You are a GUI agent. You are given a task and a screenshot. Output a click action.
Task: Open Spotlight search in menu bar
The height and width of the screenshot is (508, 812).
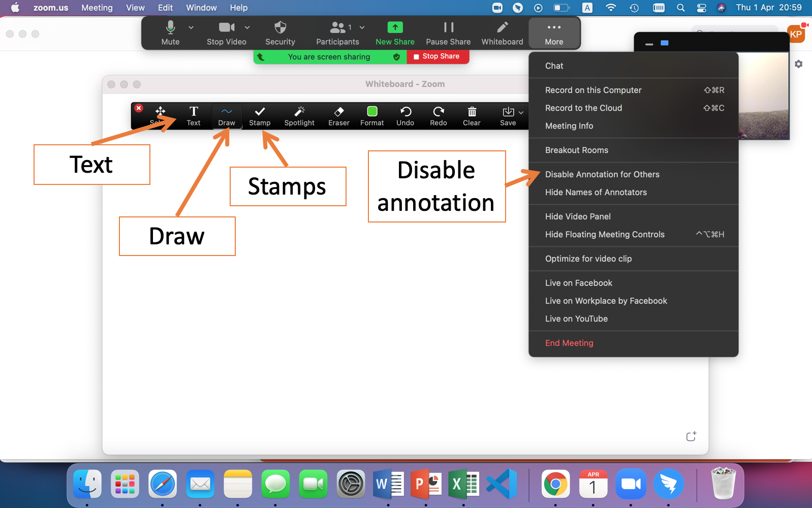(681, 8)
